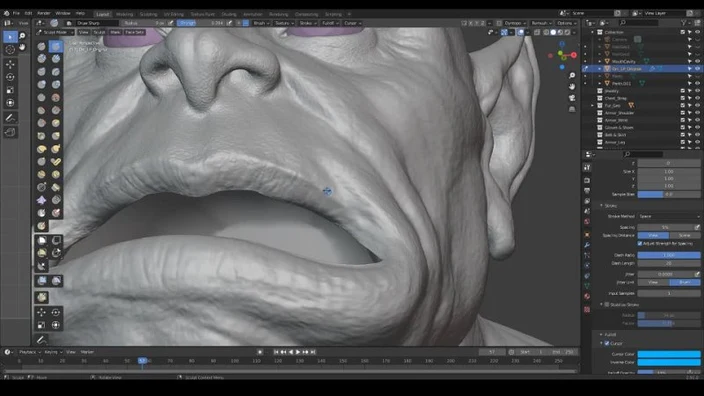Adjust the Strength slider in header
704x396 pixels.
coord(200,23)
